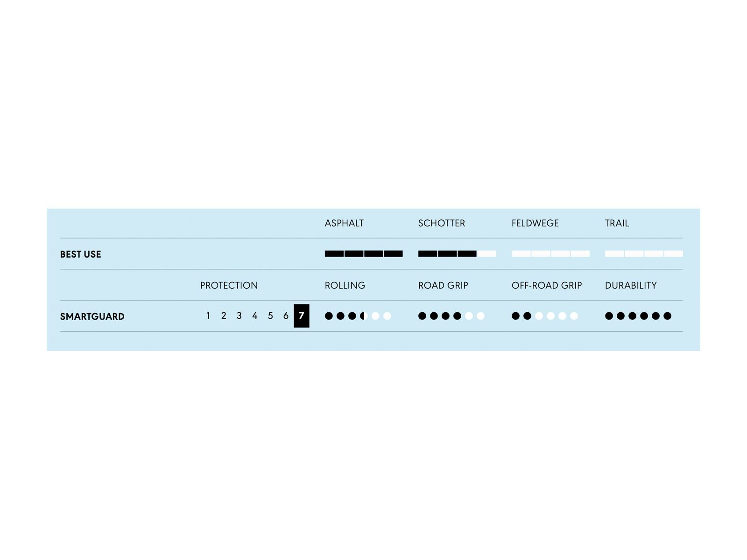Click the SMARTGUARD row label

pos(92,316)
